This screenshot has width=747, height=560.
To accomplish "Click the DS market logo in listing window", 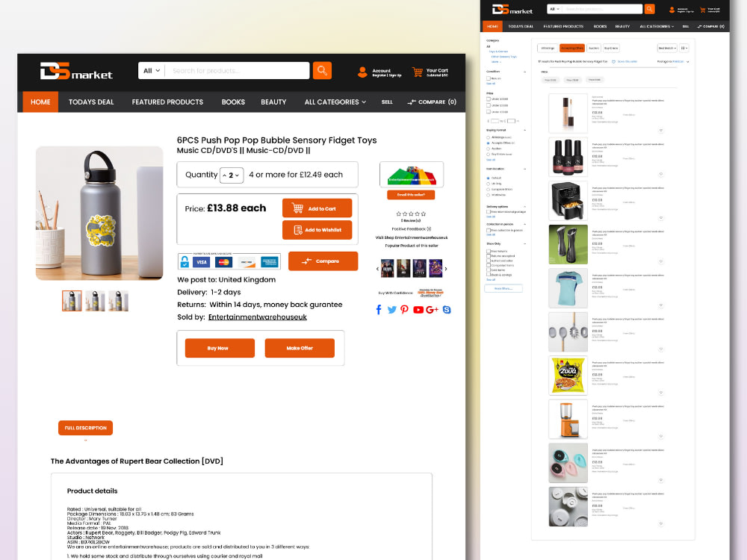I will (512, 10).
